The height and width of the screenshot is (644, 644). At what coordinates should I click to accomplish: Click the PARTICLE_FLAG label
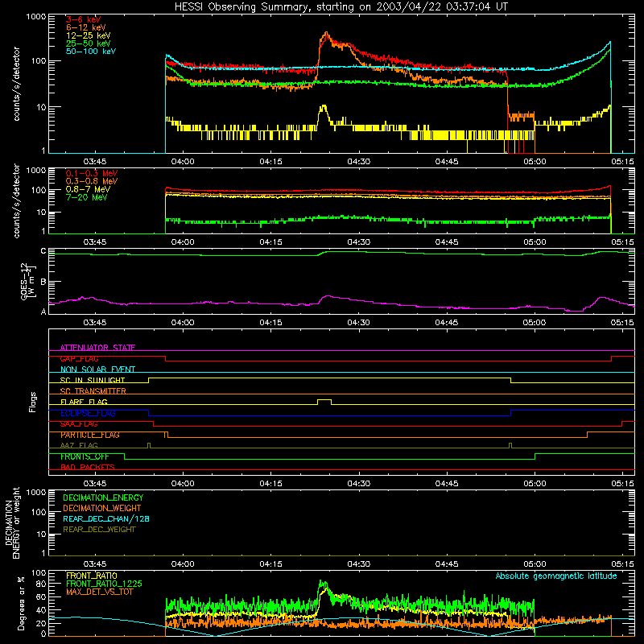click(90, 435)
